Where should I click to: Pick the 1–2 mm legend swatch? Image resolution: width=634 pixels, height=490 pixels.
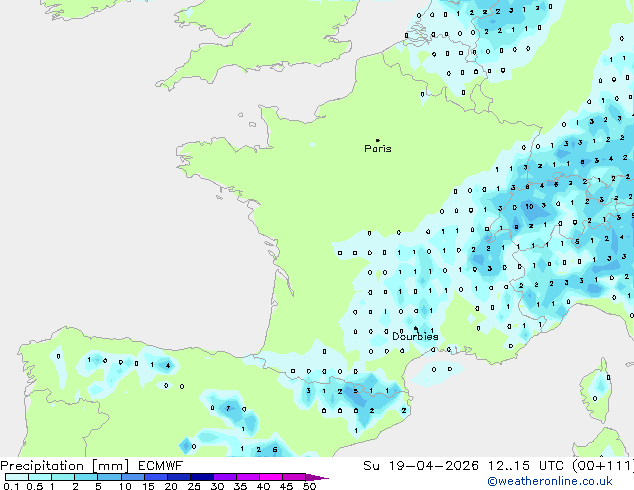[63, 477]
